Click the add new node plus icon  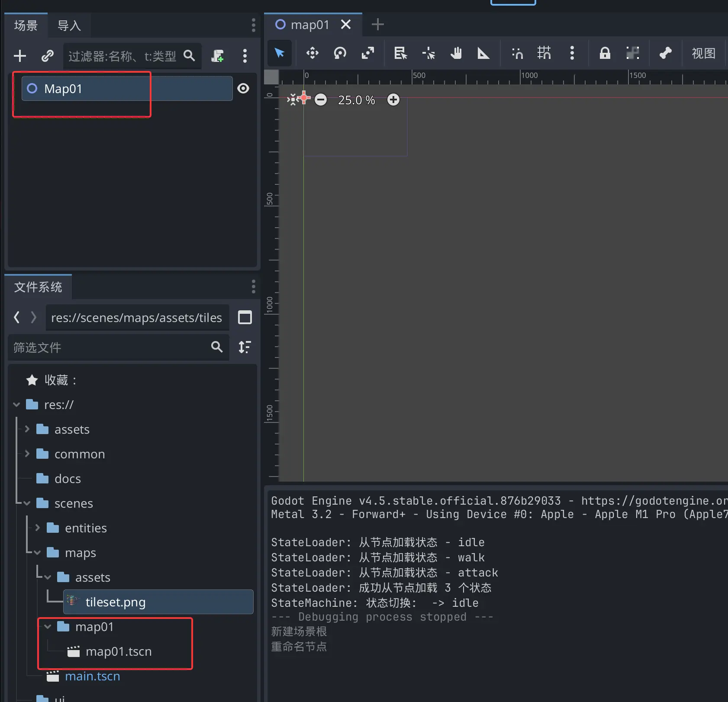click(20, 56)
